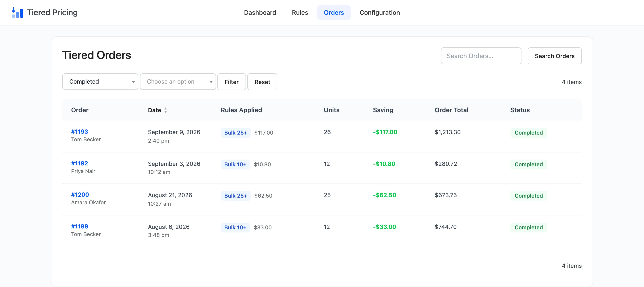Click customer name Priya Nair
This screenshot has width=644, height=287.
click(x=83, y=171)
